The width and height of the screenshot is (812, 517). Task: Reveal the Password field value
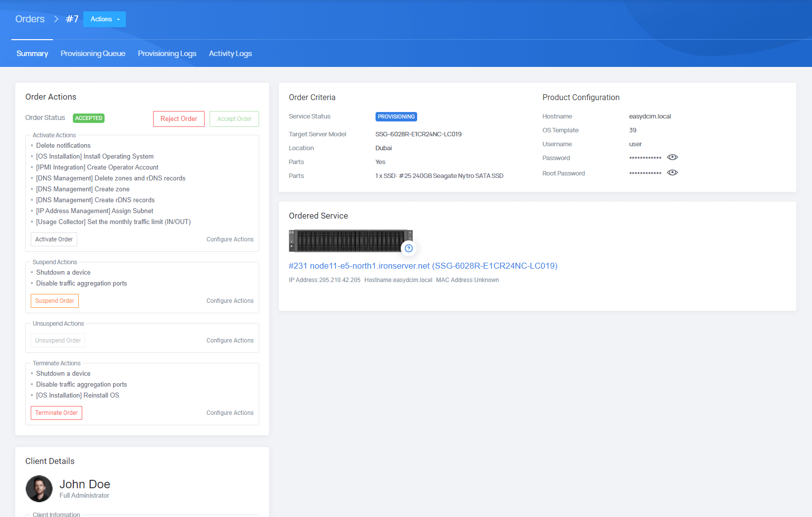tap(672, 157)
